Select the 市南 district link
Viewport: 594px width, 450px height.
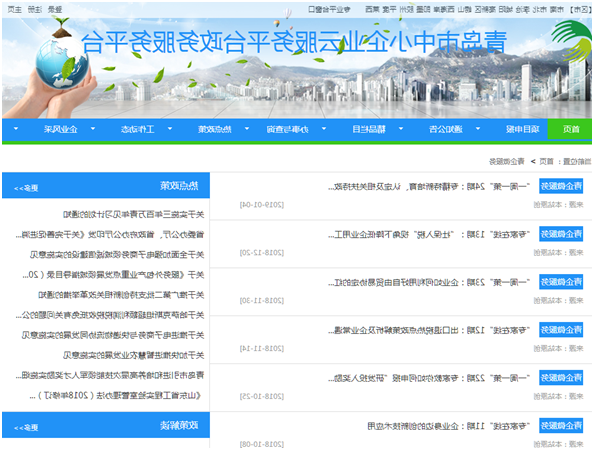click(x=556, y=9)
